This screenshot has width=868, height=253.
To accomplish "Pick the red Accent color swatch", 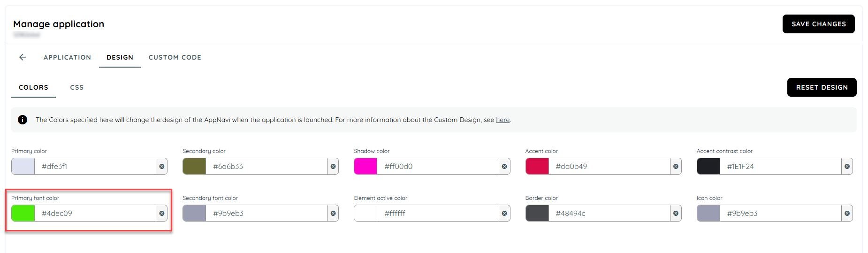I will point(537,167).
